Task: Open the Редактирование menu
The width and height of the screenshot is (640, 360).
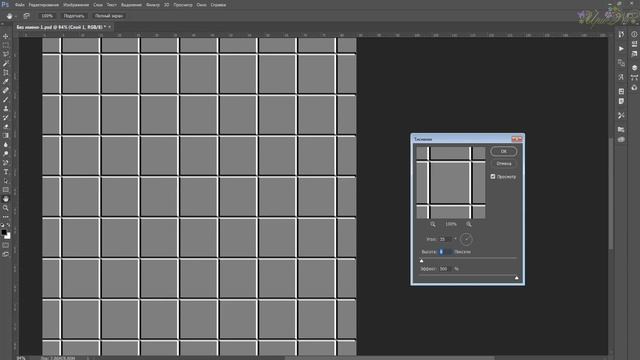Action: click(44, 5)
